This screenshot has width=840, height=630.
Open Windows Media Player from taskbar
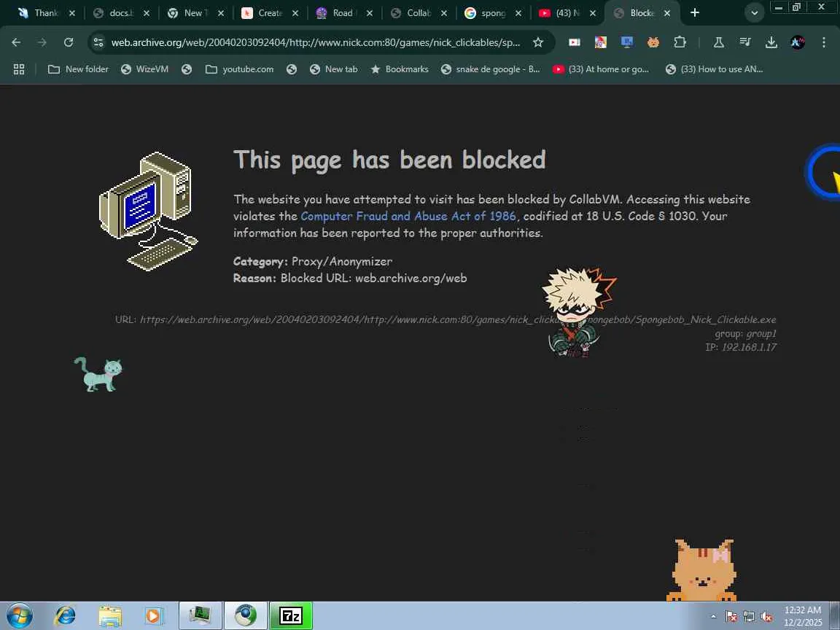point(154,616)
